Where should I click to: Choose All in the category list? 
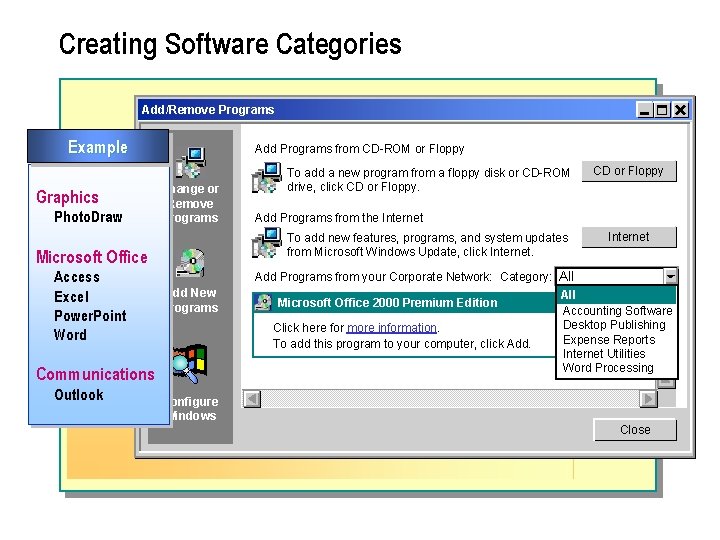coord(616,295)
